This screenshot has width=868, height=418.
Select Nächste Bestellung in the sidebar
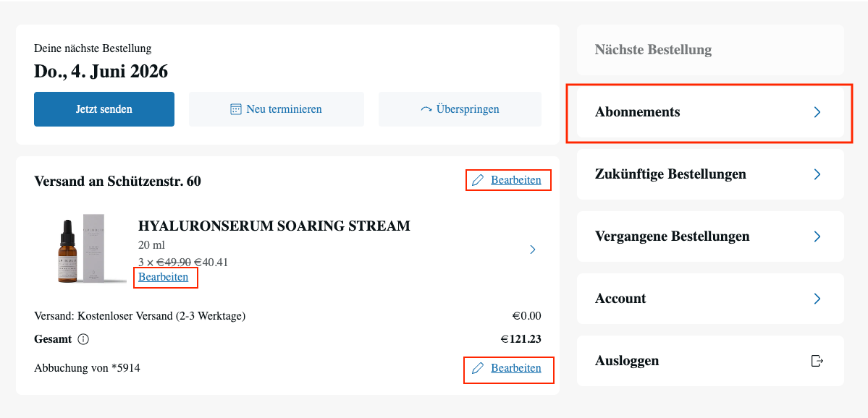[653, 50]
